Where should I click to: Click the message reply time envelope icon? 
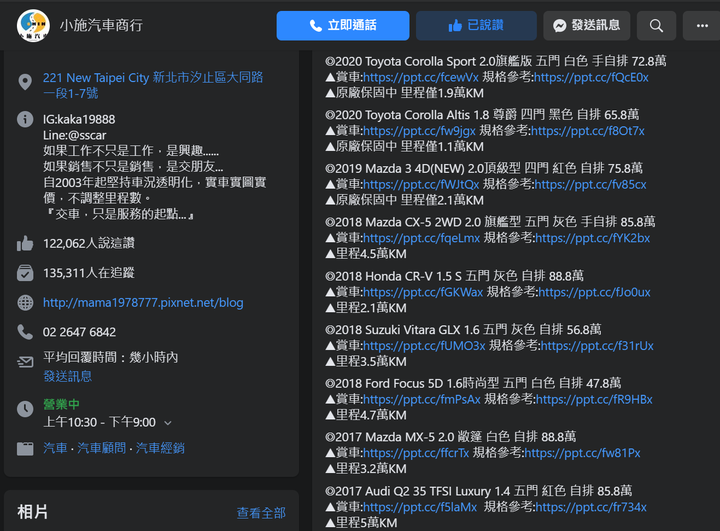pos(25,362)
